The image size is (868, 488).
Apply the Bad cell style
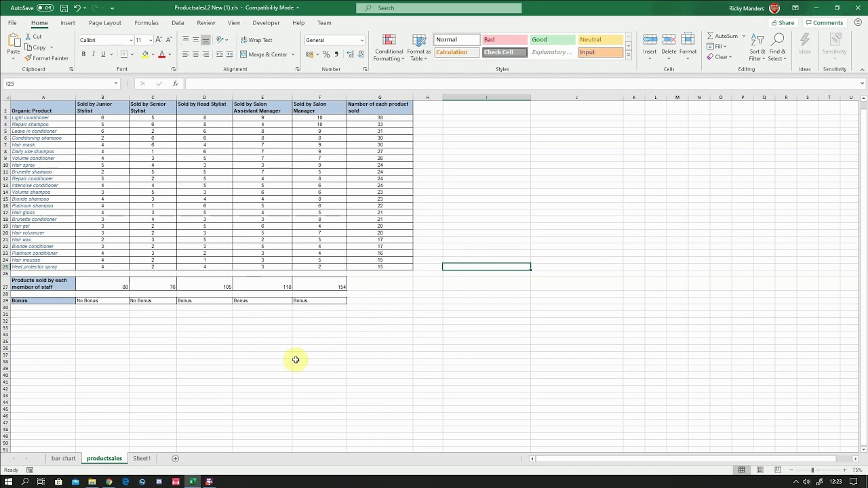505,39
